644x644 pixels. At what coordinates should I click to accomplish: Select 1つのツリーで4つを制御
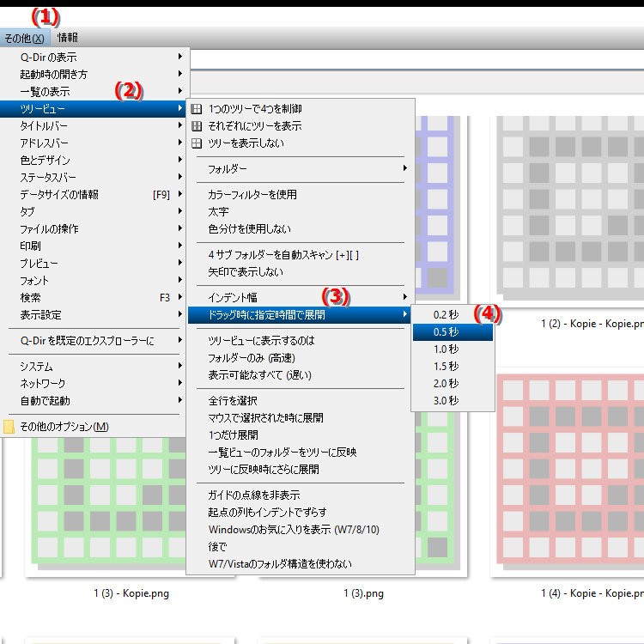(x=301, y=109)
